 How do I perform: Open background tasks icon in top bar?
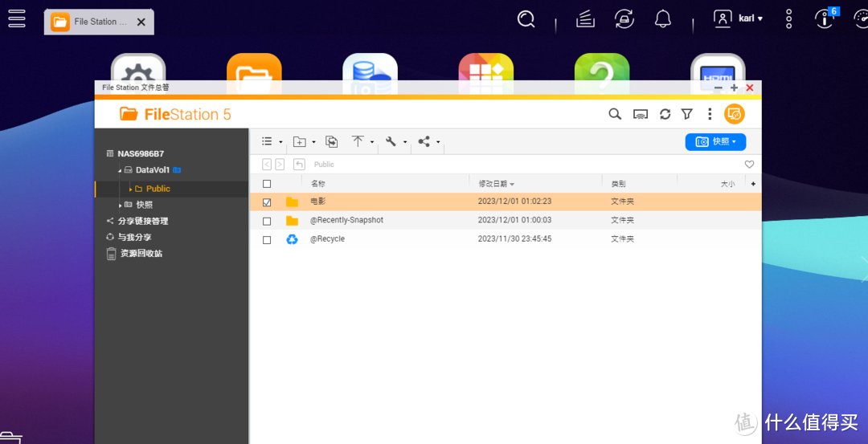(585, 19)
